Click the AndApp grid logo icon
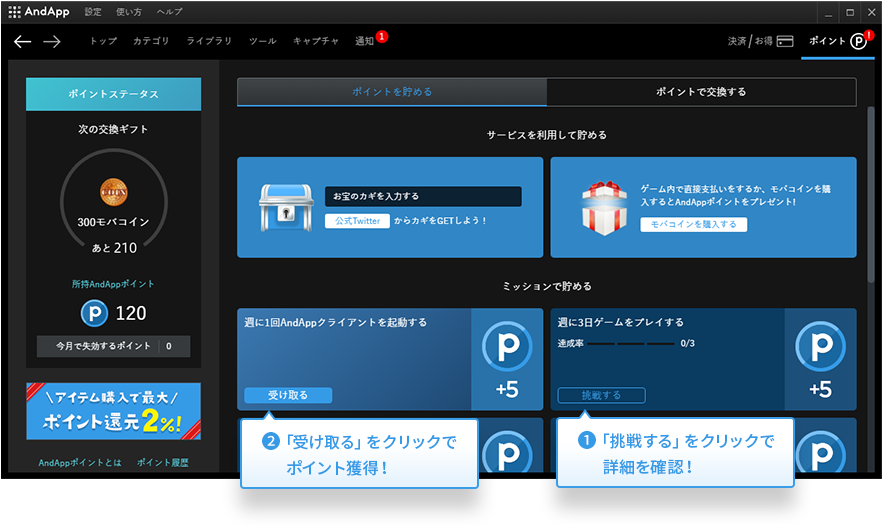Viewport: 883px width, 526px height. (13, 12)
